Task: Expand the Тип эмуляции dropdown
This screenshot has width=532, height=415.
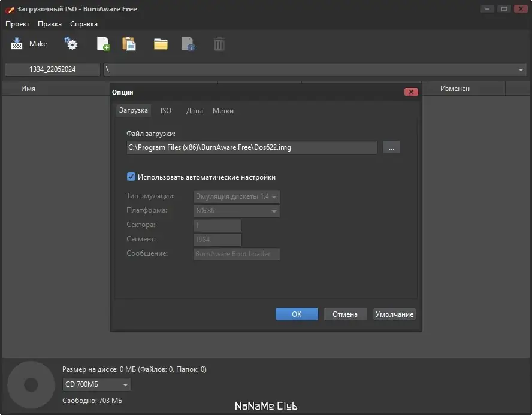Action: click(237, 196)
